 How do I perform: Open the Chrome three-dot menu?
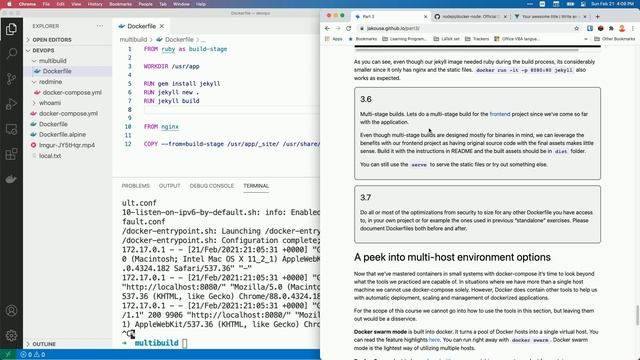tap(633, 28)
